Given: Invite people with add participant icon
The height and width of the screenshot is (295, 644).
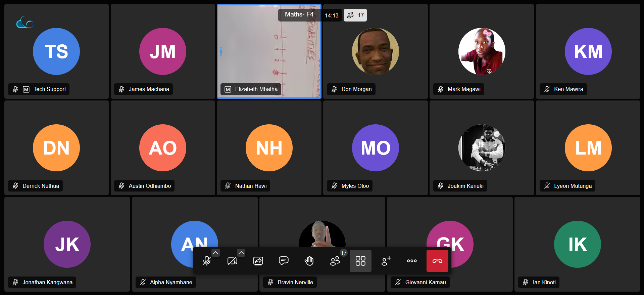Looking at the screenshot, I should [x=386, y=261].
